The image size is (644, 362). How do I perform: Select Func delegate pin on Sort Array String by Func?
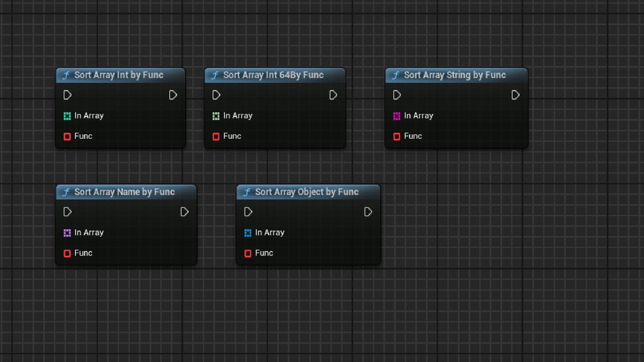coord(397,136)
